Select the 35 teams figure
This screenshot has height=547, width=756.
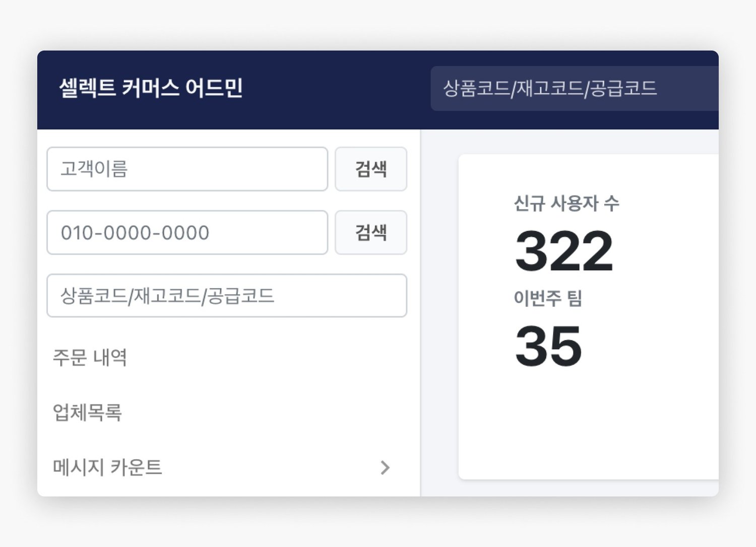[548, 346]
